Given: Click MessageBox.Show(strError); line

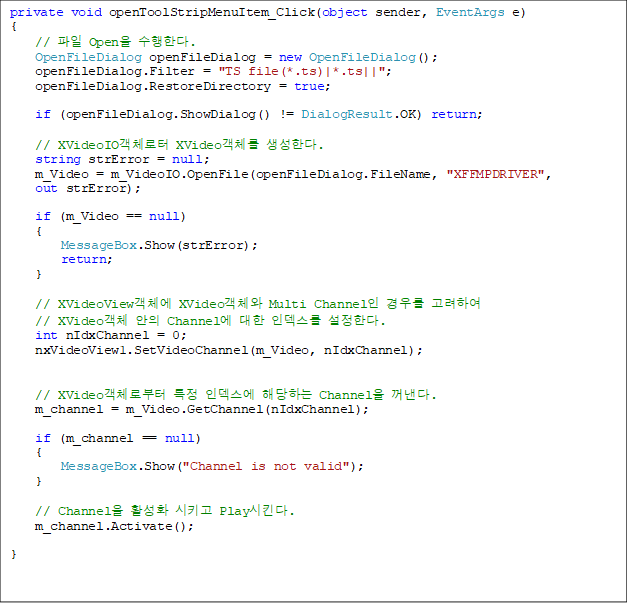Looking at the screenshot, I should [x=159, y=245].
